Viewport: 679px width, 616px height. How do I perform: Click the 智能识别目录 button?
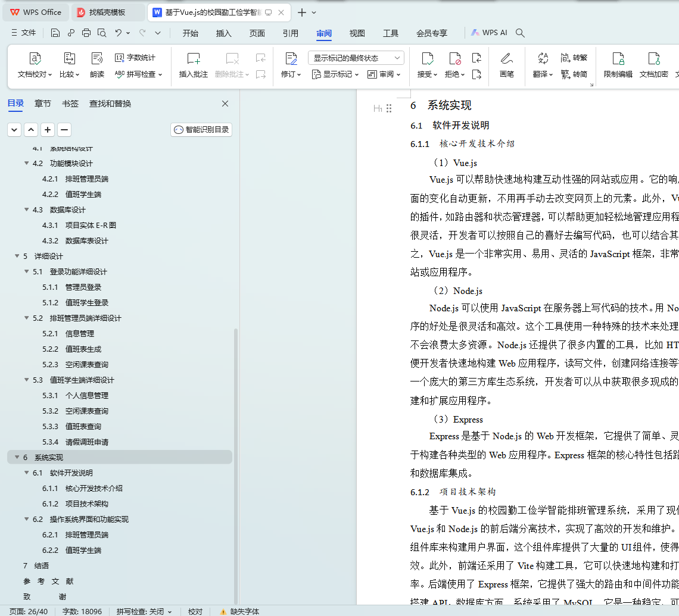(201, 130)
